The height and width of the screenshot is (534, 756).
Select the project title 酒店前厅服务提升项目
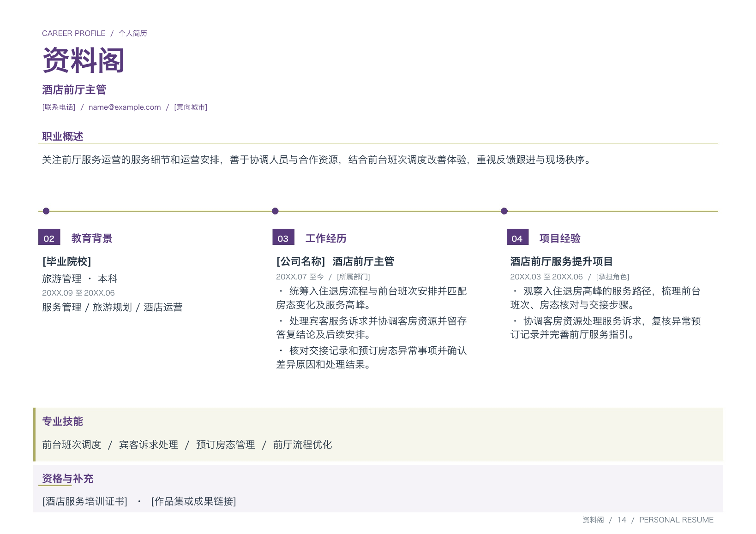[x=561, y=261]
